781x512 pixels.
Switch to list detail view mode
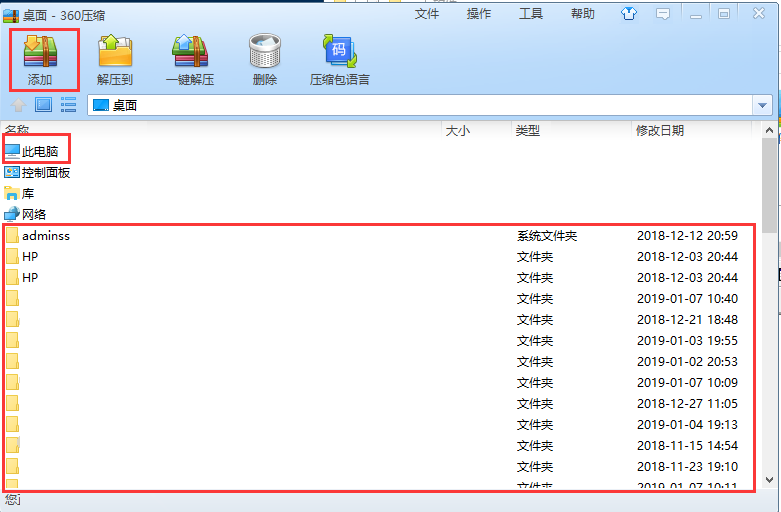68,105
